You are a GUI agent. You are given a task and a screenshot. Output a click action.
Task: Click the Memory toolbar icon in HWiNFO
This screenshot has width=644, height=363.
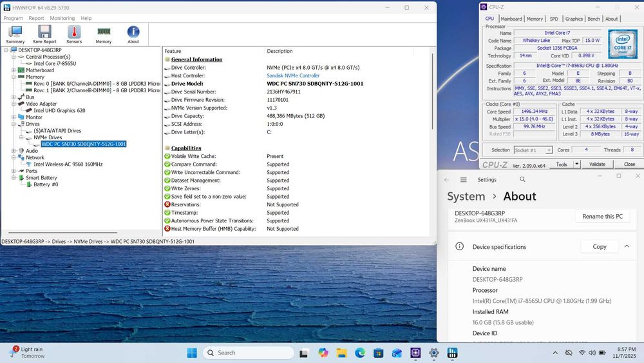[x=104, y=35]
